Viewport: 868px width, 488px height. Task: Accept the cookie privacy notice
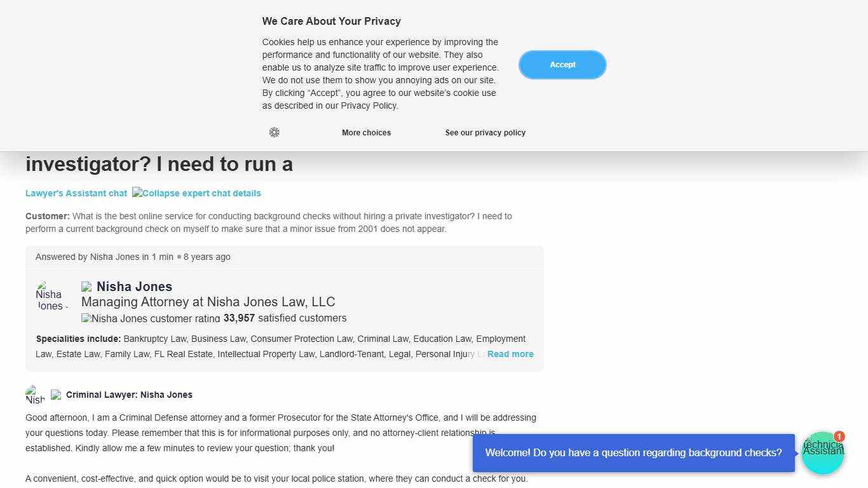click(562, 65)
